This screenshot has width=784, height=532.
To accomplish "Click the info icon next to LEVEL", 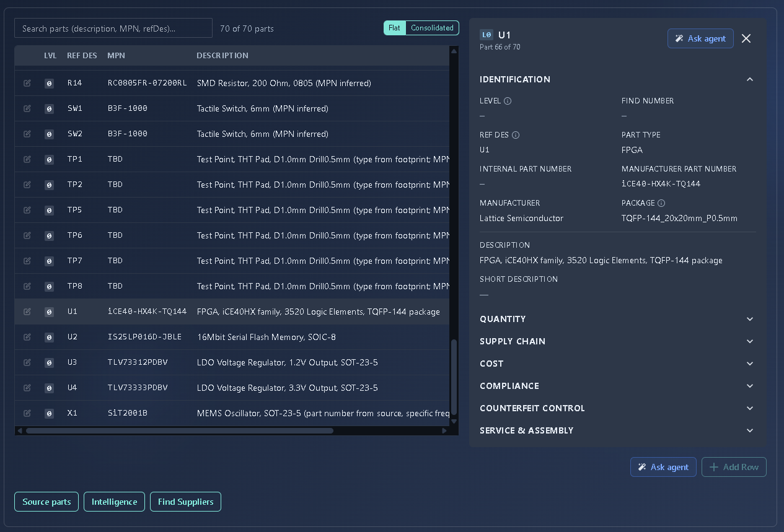I will pos(508,101).
